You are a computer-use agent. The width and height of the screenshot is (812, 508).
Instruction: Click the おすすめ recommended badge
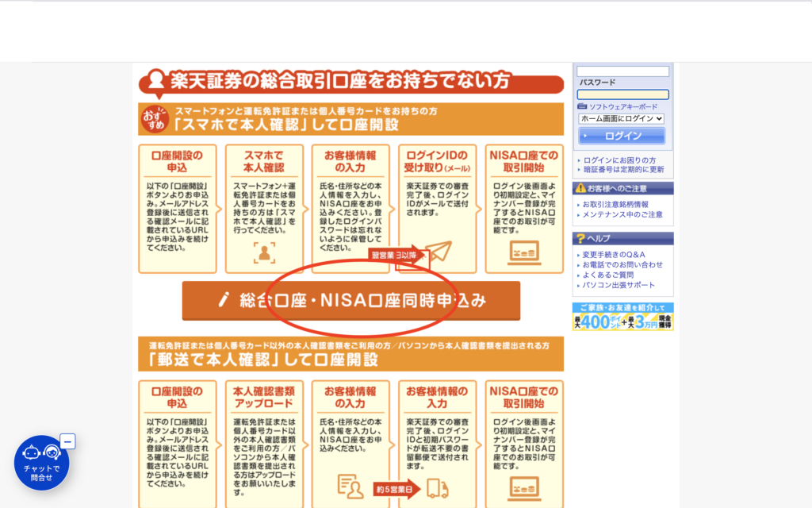click(155, 119)
